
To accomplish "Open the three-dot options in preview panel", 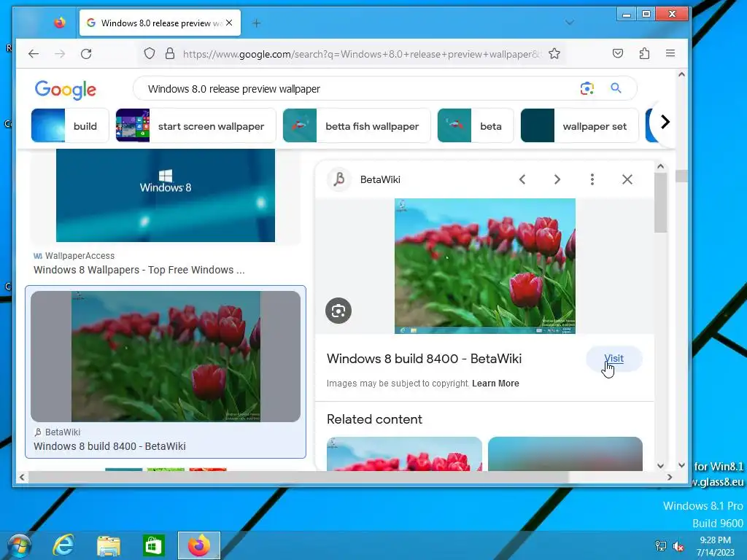I will pos(592,179).
